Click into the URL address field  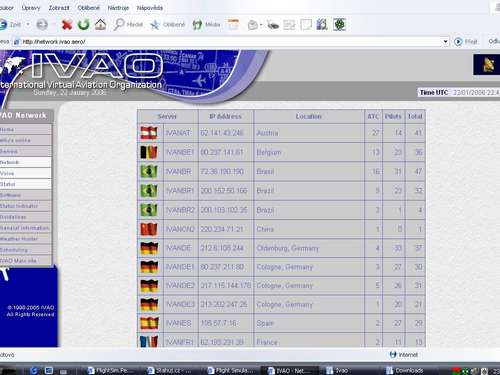[x=230, y=42]
